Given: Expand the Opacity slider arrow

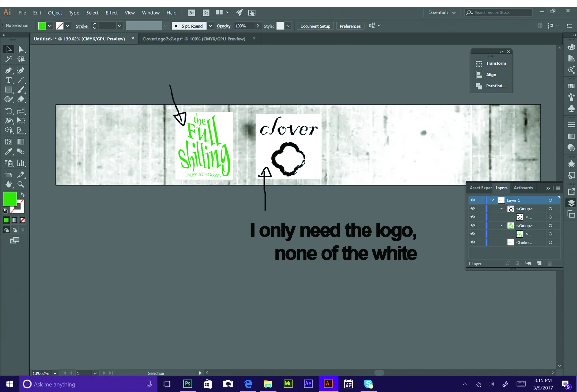Looking at the screenshot, I should click(258, 26).
